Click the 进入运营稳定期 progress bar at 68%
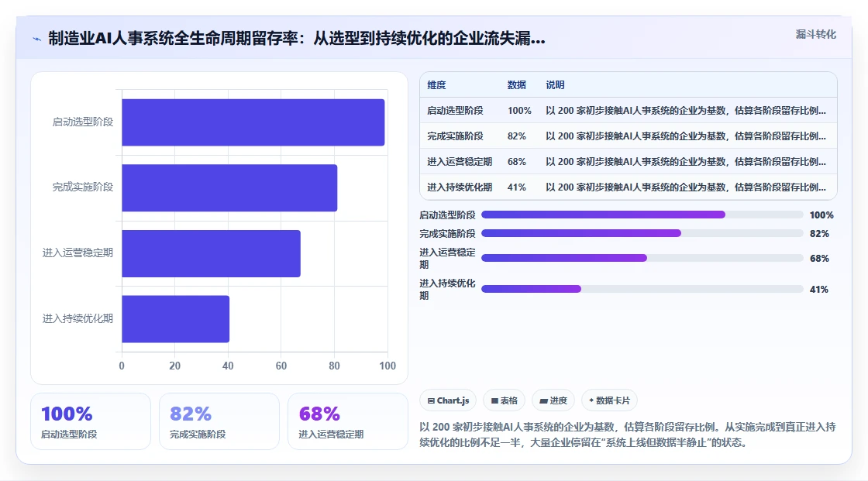Viewport: 868px width, 481px height. coord(642,258)
